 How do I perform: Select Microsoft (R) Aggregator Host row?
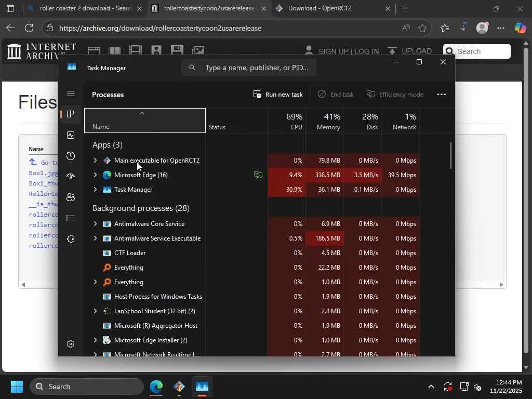252,326
